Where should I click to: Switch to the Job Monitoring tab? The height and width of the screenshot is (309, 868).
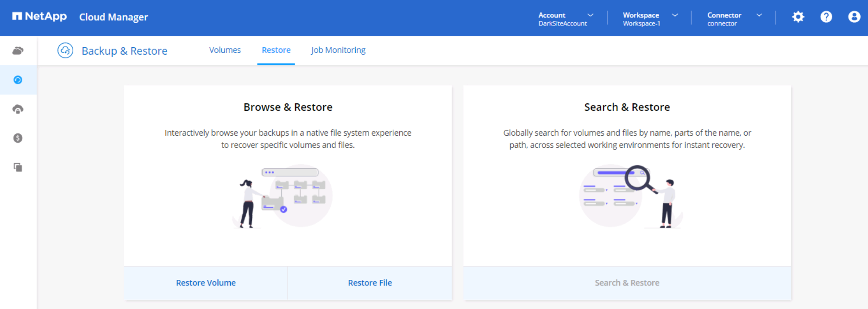(x=338, y=50)
